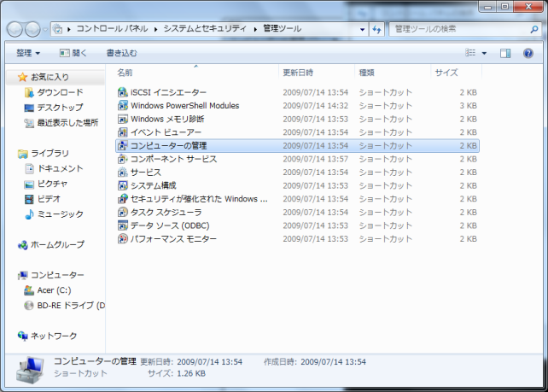Click the ミュージック note icon
This screenshot has width=548, height=392.
point(29,214)
